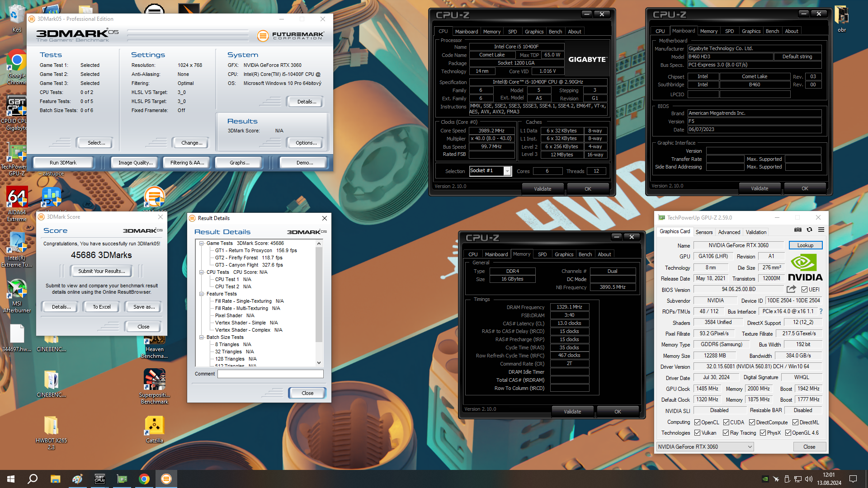Collapse the Feature Tests tree node
Screen dimensions: 868x488
tap(202, 294)
